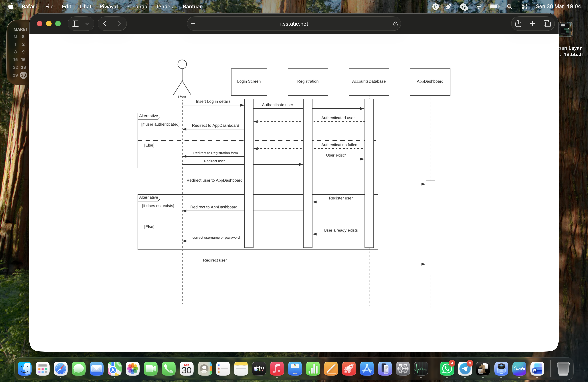Image resolution: width=588 pixels, height=382 pixels.
Task: Click the Wi-Fi status icon
Action: click(479, 6)
